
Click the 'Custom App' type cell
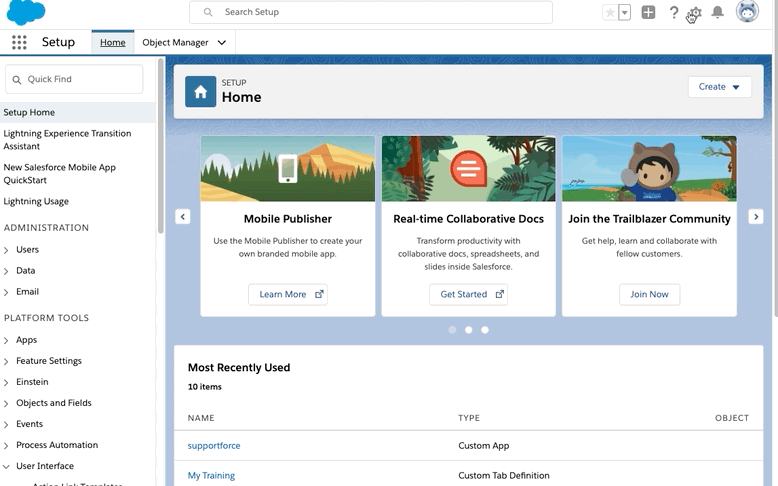tap(484, 446)
